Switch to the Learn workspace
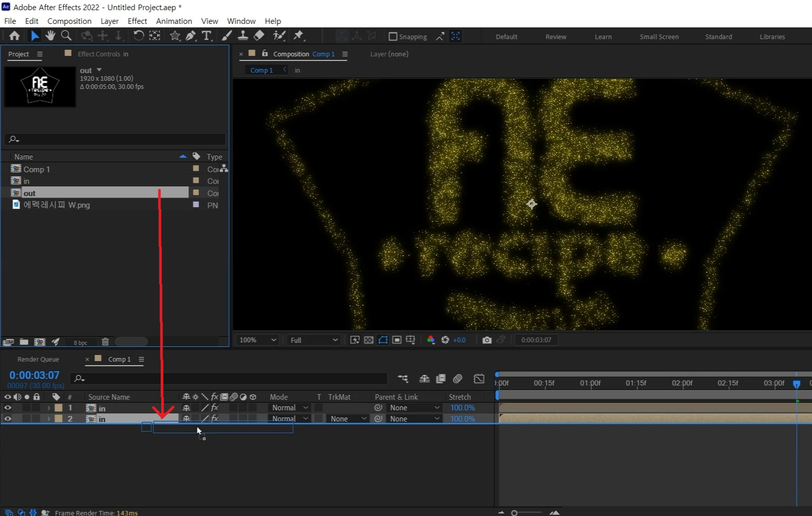The height and width of the screenshot is (516, 812). pos(603,37)
